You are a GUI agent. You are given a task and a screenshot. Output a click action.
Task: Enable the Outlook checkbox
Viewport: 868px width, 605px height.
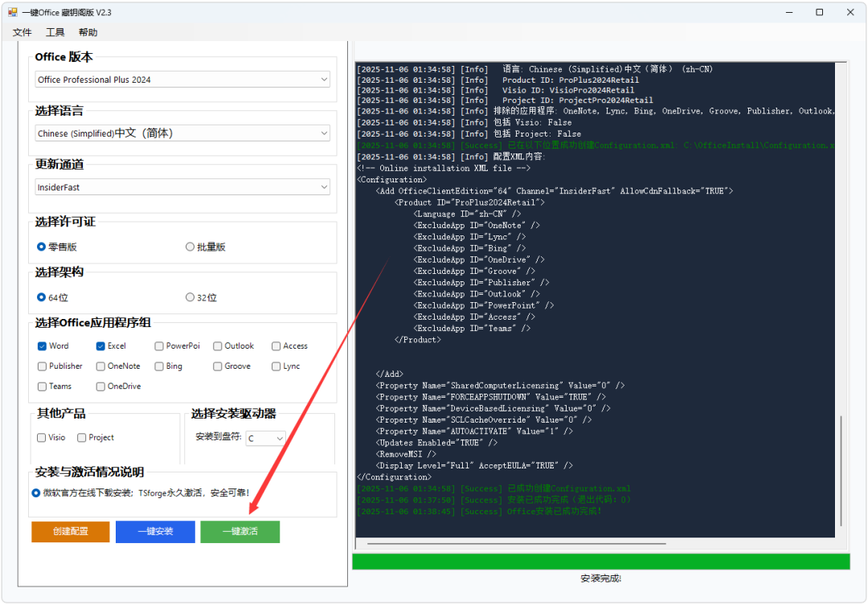[x=218, y=346]
